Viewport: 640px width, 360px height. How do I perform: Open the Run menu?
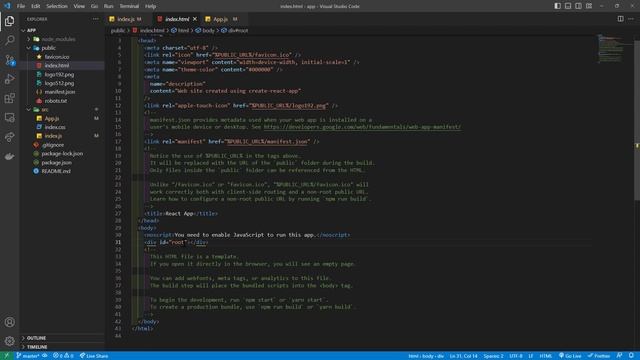(109, 6)
